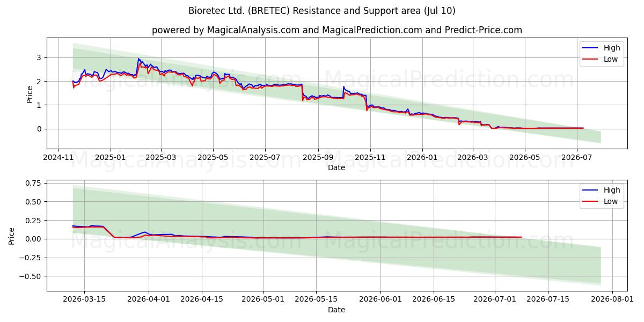The image size is (644, 322).
Task: Click the '2026-07-01' tick label
Action: click(x=494, y=299)
